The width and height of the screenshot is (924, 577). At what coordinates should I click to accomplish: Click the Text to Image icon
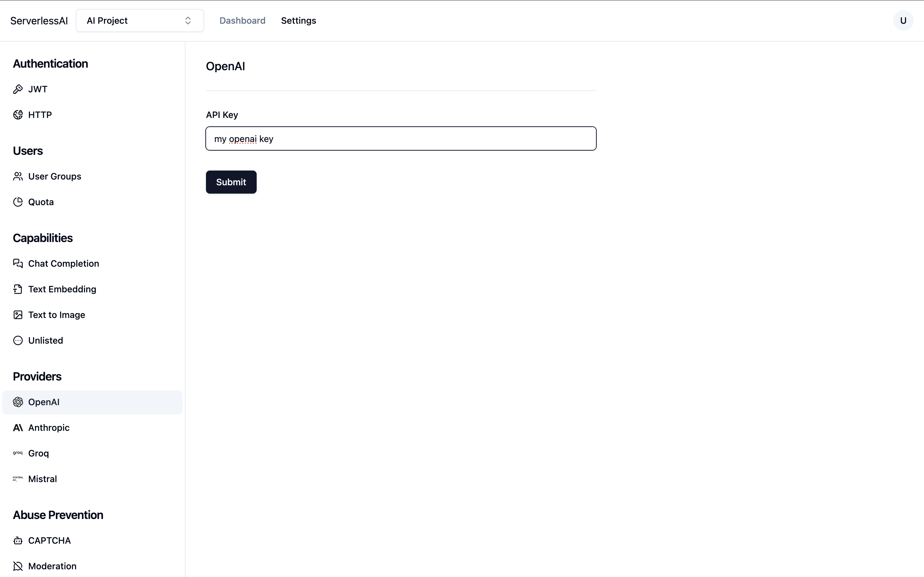click(x=18, y=314)
